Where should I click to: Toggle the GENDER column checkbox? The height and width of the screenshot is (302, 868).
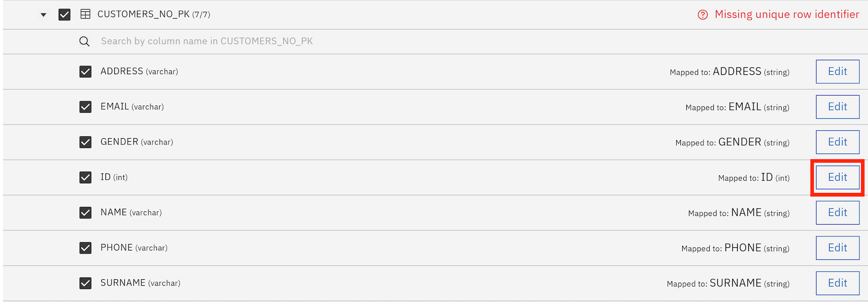85,142
